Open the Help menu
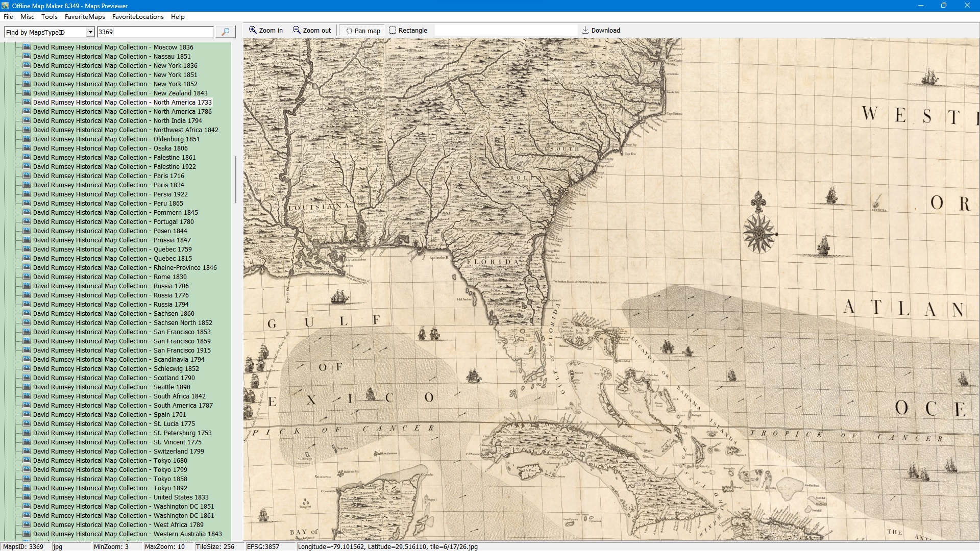980x551 pixels. click(x=178, y=17)
